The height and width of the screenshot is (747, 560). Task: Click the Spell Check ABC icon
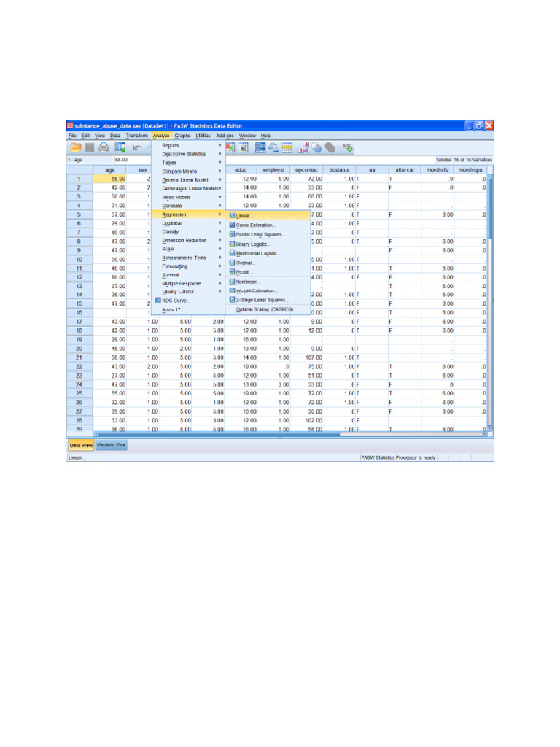pos(348,147)
